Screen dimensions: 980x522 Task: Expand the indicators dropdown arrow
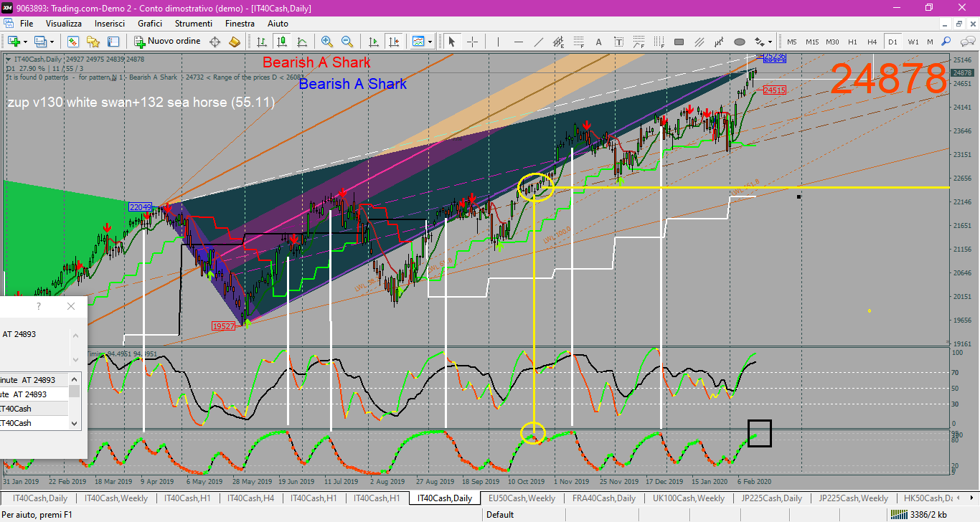[x=430, y=42]
